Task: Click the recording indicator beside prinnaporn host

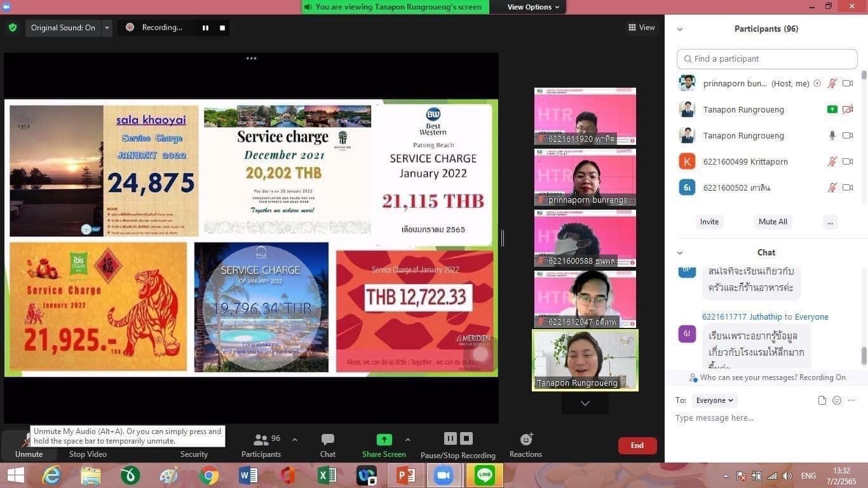Action: (x=817, y=83)
